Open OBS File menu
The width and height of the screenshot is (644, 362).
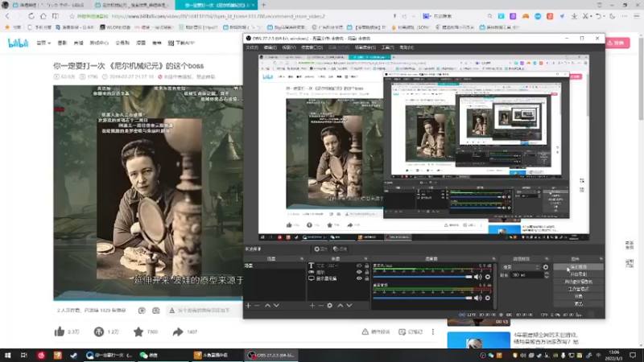(x=252, y=47)
